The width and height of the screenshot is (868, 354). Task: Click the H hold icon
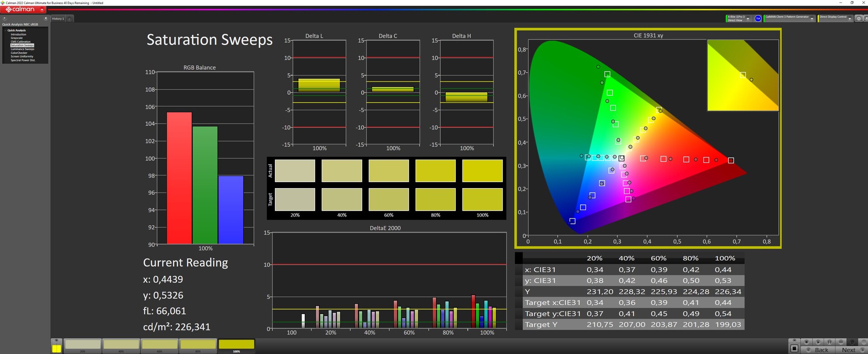coord(829,342)
